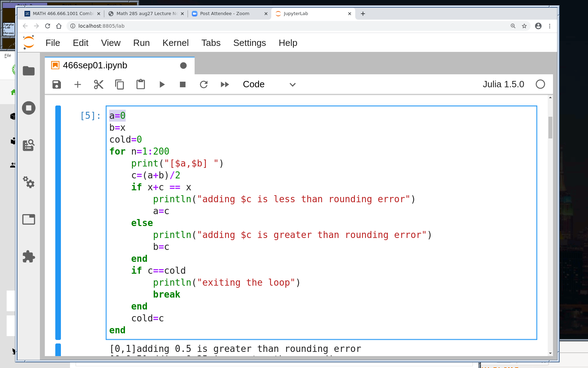Switch to Math 285 Lecture Notes tab
588x368 pixels.
146,14
